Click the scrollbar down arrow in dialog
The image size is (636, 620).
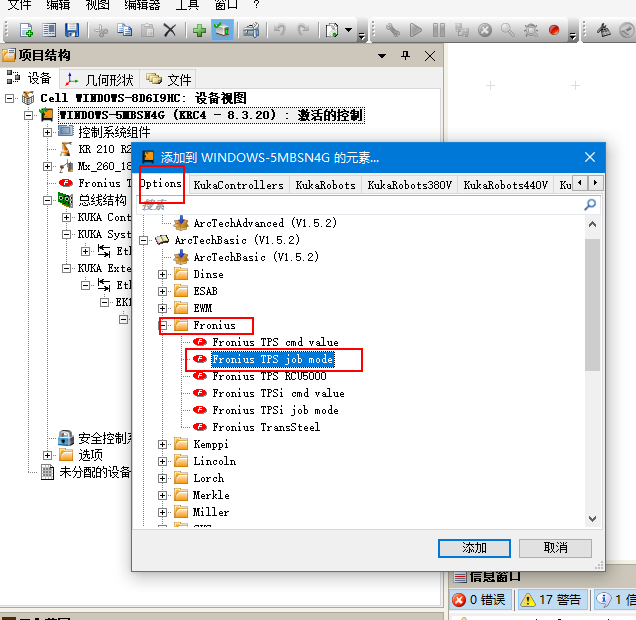tap(592, 519)
